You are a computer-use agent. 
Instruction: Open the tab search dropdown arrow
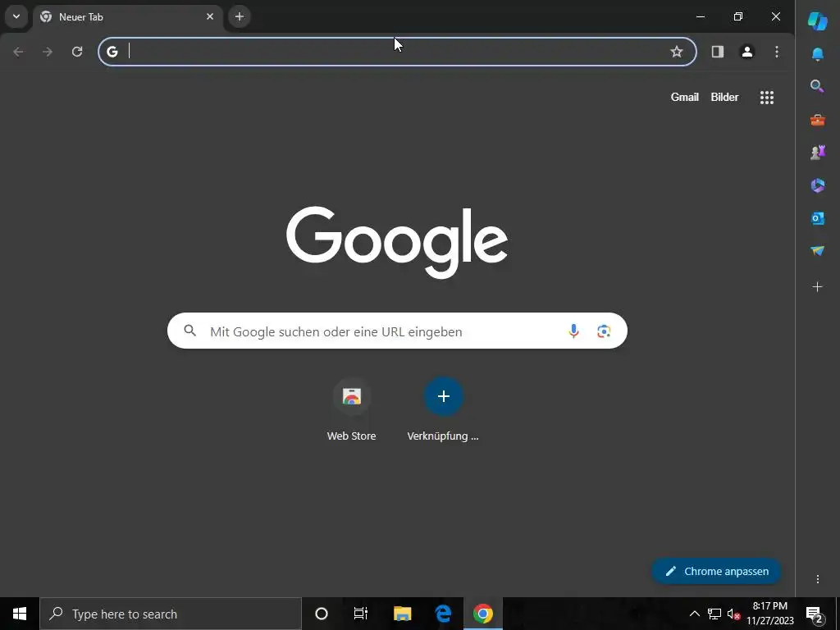pos(16,16)
